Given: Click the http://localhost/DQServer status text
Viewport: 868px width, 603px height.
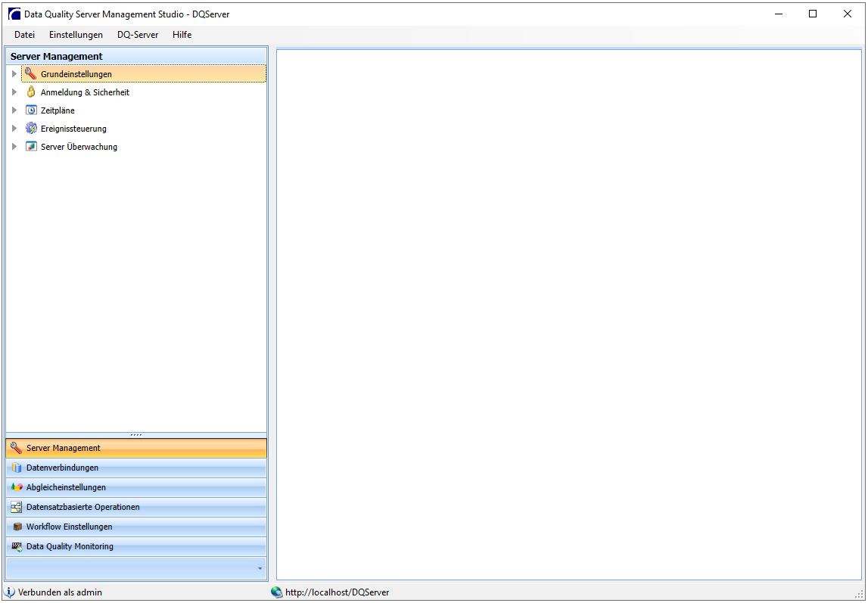Looking at the screenshot, I should click(x=337, y=592).
